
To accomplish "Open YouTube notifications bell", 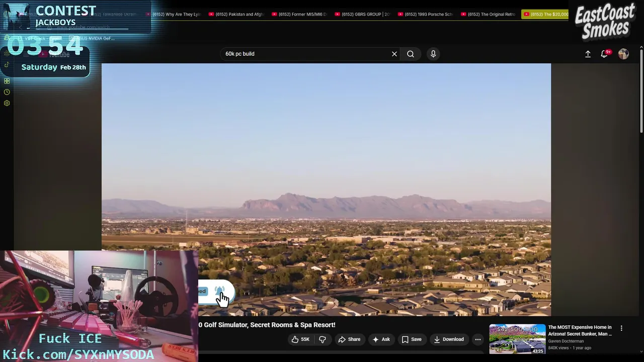I will [x=605, y=54].
